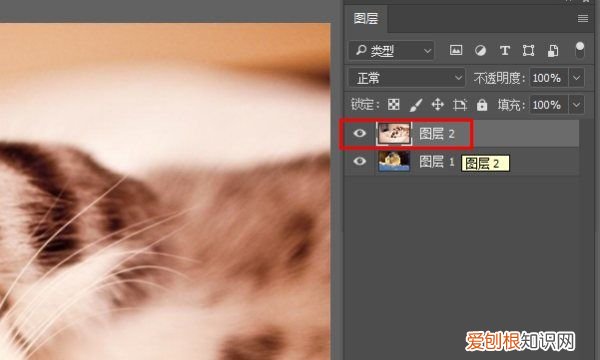This screenshot has width=600, height=360.
Task: Select the 图层 1 thumbnail
Action: (x=394, y=161)
